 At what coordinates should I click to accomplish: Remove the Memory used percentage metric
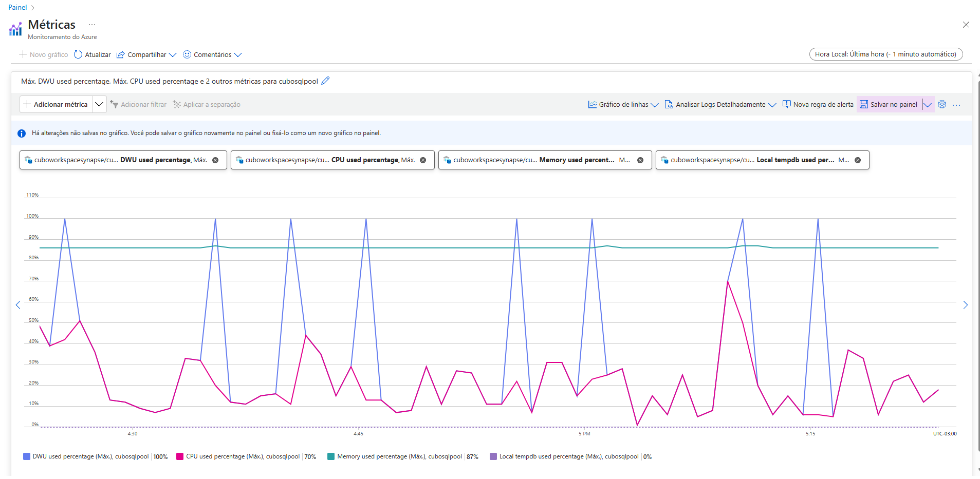[x=640, y=160]
